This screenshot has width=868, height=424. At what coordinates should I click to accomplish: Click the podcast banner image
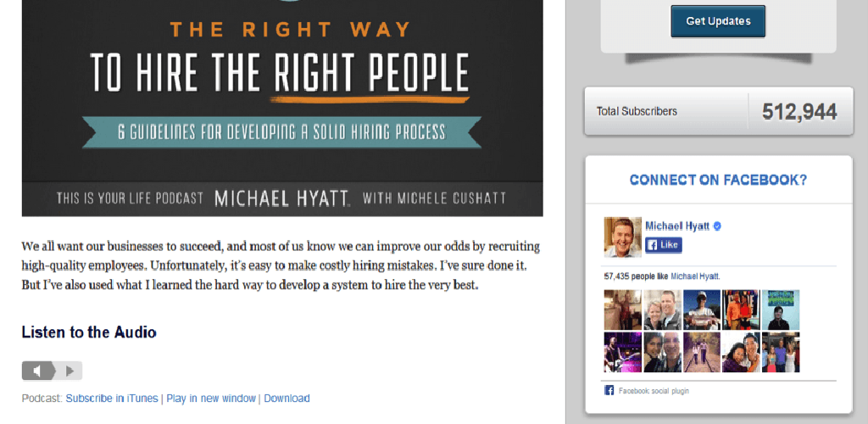282,108
